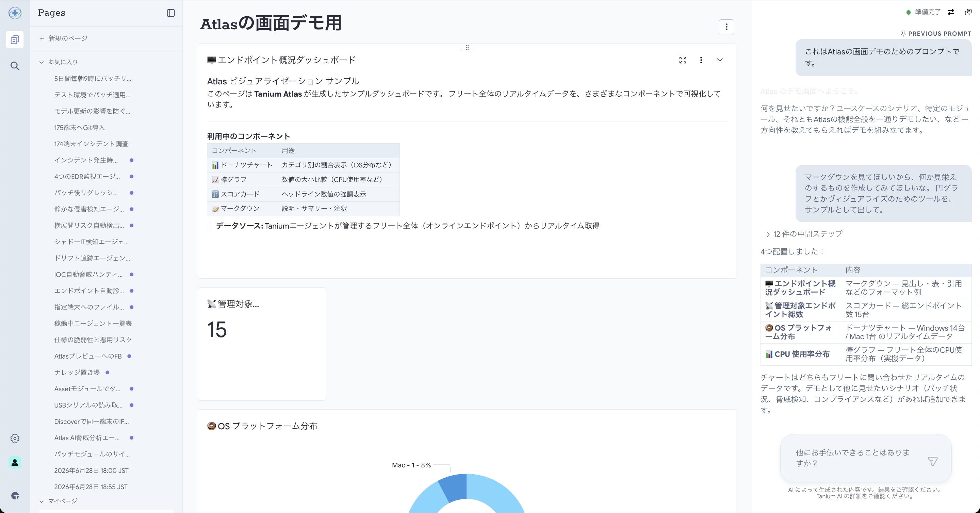This screenshot has width=980, height=513.
Task: Open page 174端末インシデント調査
Action: 91,144
